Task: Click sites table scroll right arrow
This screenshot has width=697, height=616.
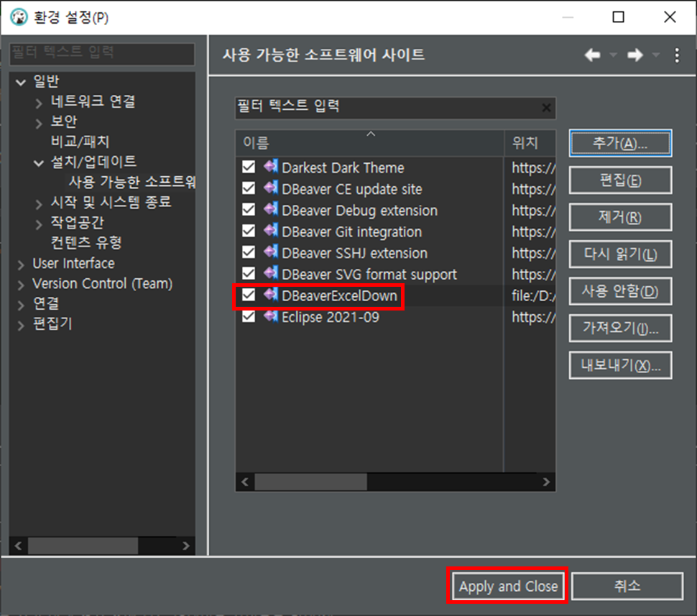Action: (546, 482)
